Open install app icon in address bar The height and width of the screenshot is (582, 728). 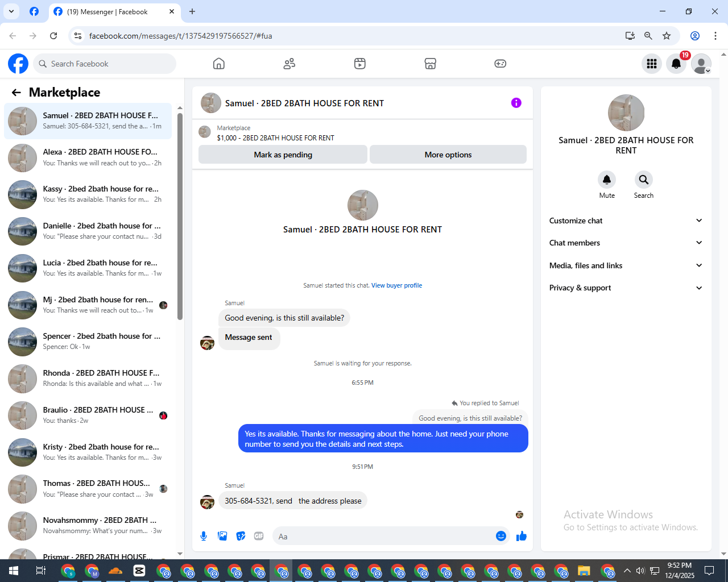coord(630,36)
